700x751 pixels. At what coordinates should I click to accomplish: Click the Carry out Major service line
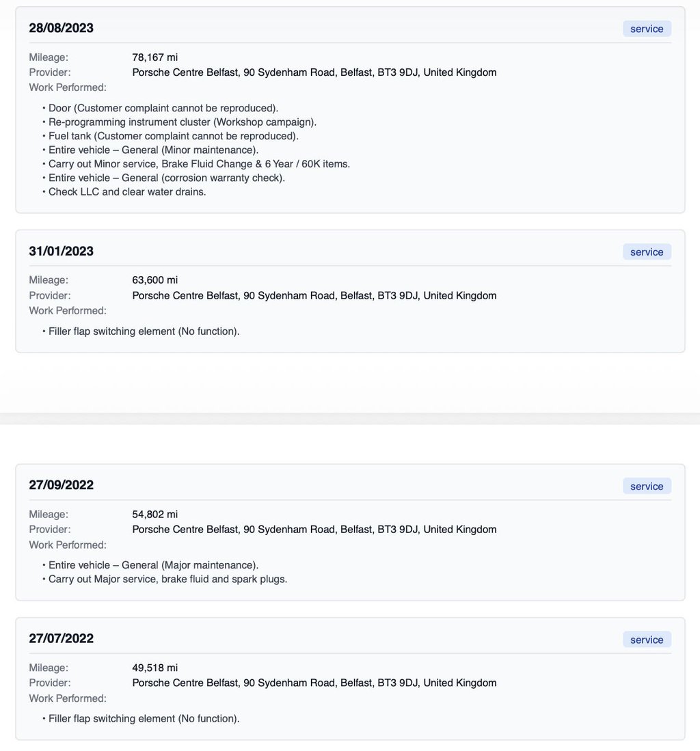click(167, 579)
